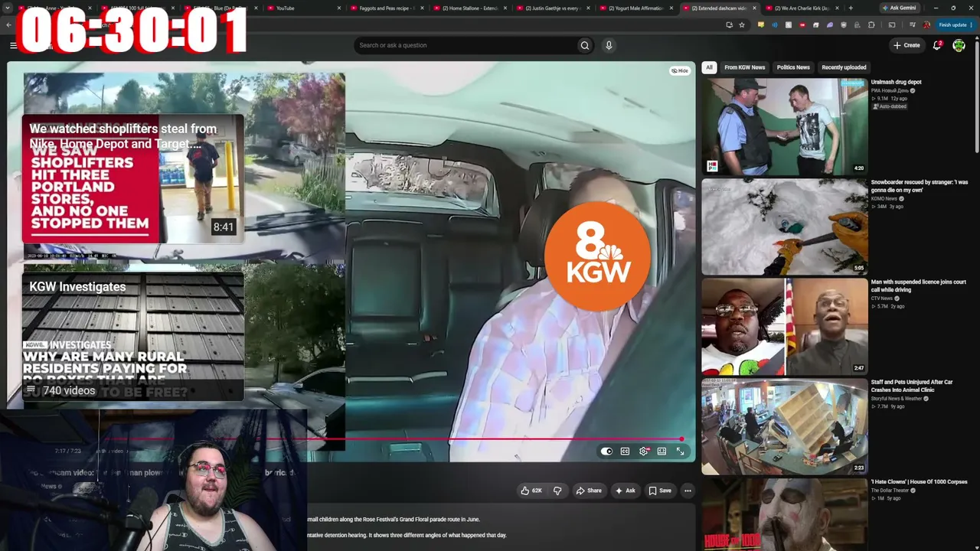This screenshot has width=980, height=551.
Task: Enter fullscreen from the video player
Action: click(680, 452)
